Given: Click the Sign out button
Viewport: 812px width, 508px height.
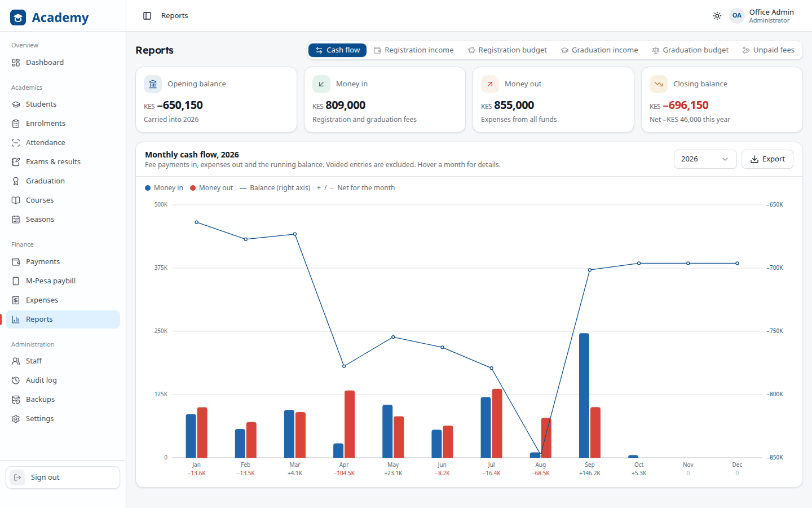Looking at the screenshot, I should coord(63,478).
